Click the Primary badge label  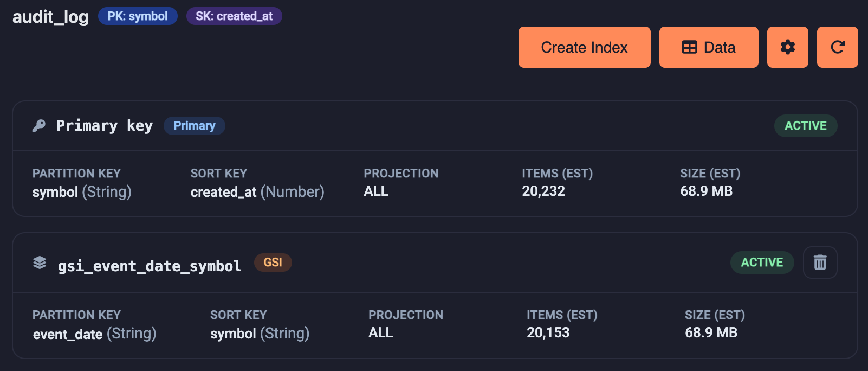coord(195,126)
